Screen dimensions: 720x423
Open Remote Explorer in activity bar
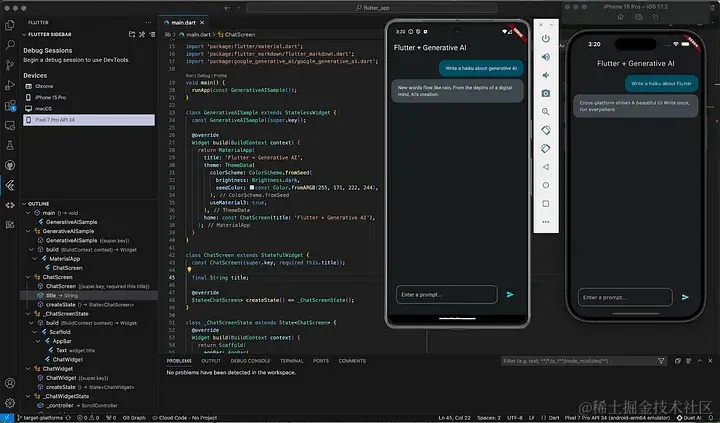pos(10,125)
